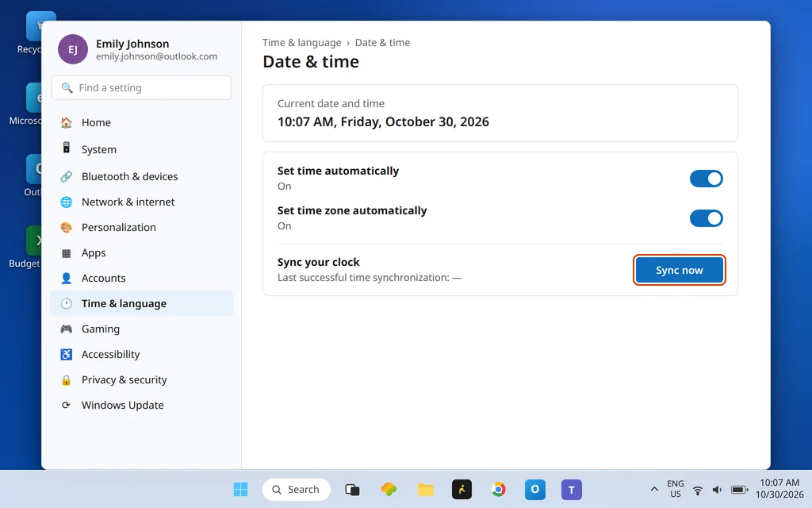Open the black app icon on taskbar
This screenshot has height=508, width=812.
(462, 489)
